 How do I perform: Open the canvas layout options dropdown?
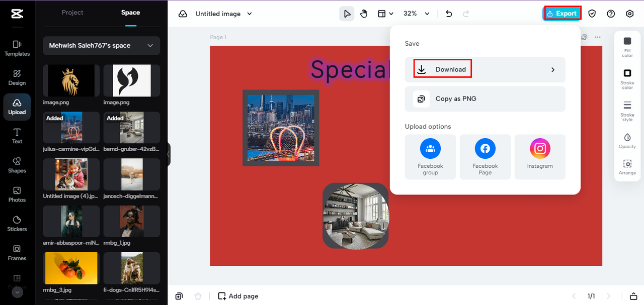(x=385, y=14)
